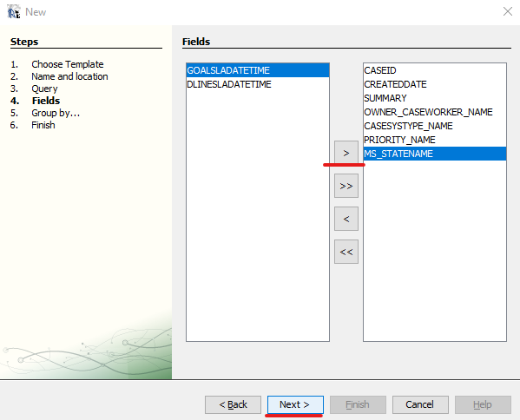Cancel the new report wizard
This screenshot has width=520, height=420.
[x=420, y=404]
